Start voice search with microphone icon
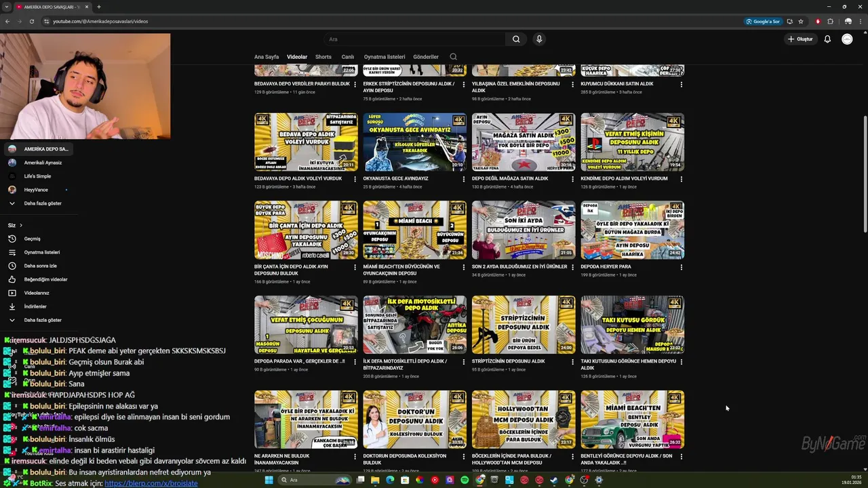This screenshot has height=488, width=868. [539, 39]
